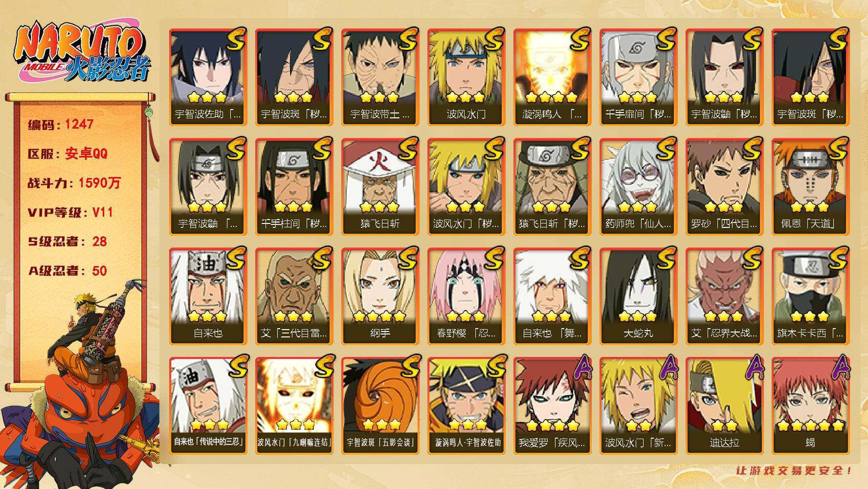868x489 pixels.
Task: Select the VIP等级: V11 line
Action: [x=70, y=212]
